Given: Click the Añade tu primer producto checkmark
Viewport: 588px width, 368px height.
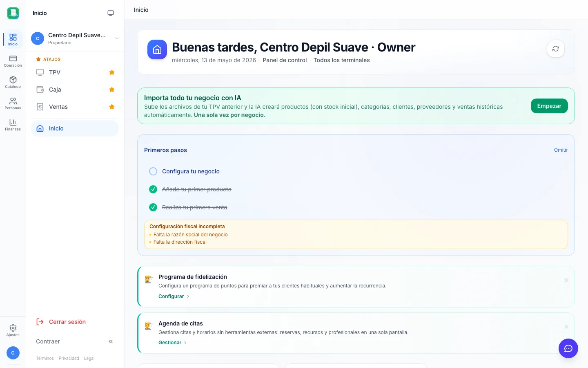Looking at the screenshot, I should [x=153, y=189].
